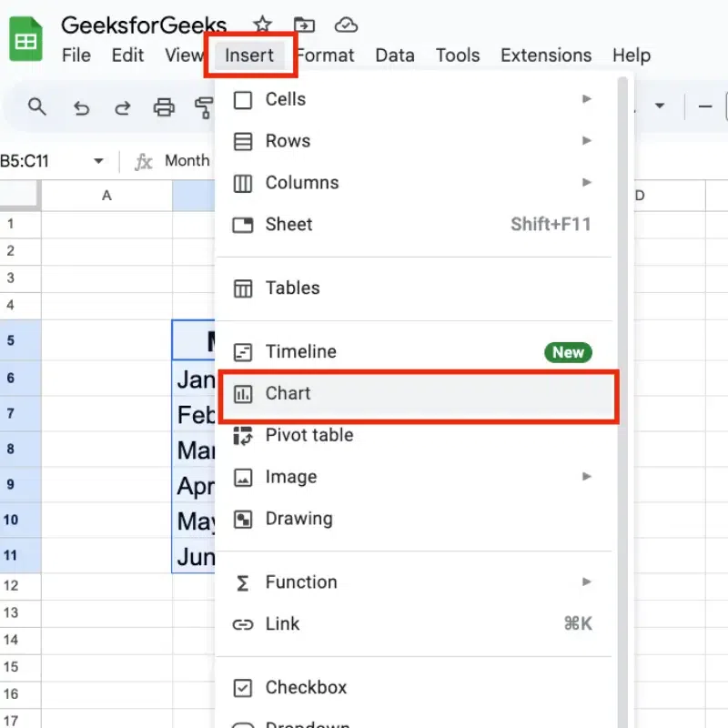The width and height of the screenshot is (728, 728).
Task: Select Pivot table entry
Action: click(x=417, y=436)
